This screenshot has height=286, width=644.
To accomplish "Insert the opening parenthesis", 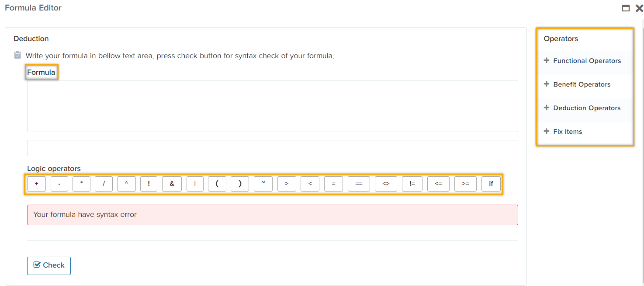I will pyautogui.click(x=217, y=184).
